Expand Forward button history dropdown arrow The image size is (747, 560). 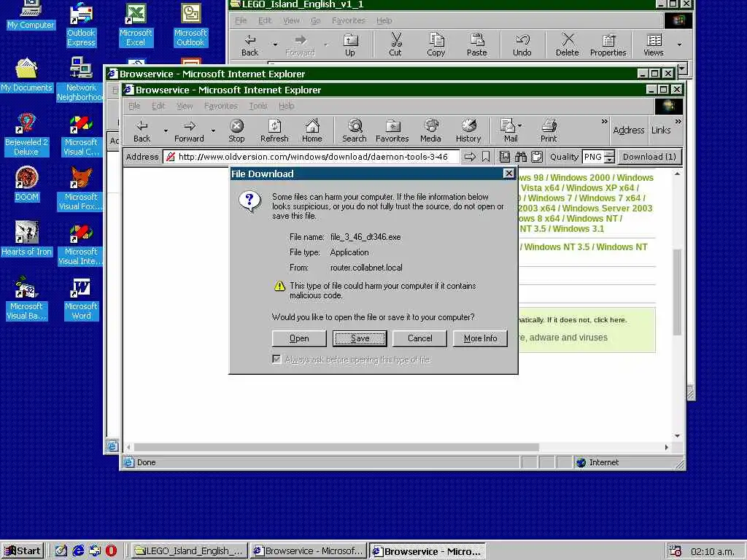pyautogui.click(x=213, y=131)
